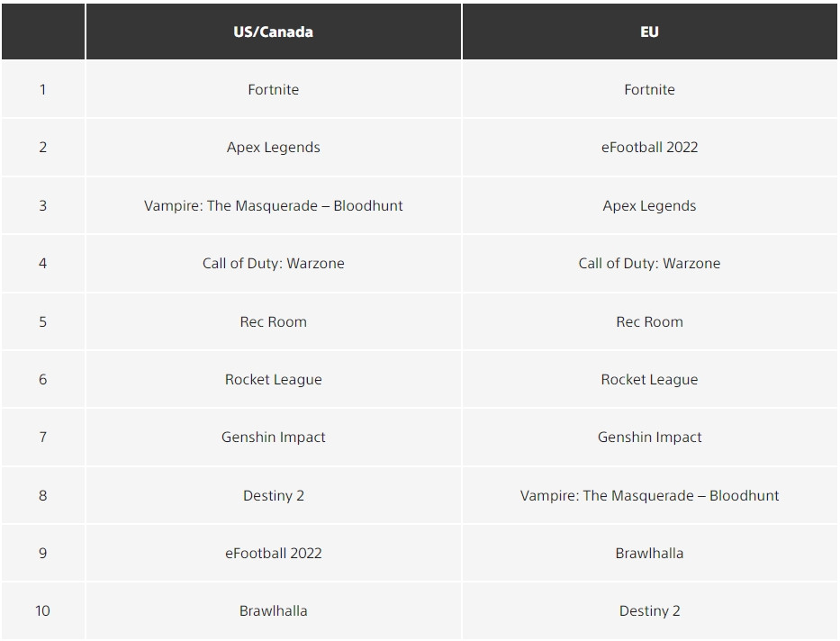Click the rank number 10 cell

click(x=42, y=610)
